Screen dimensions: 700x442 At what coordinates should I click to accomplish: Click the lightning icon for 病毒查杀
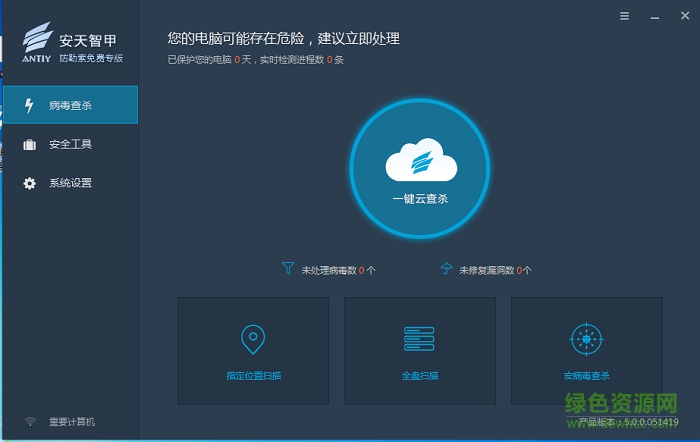coord(29,106)
